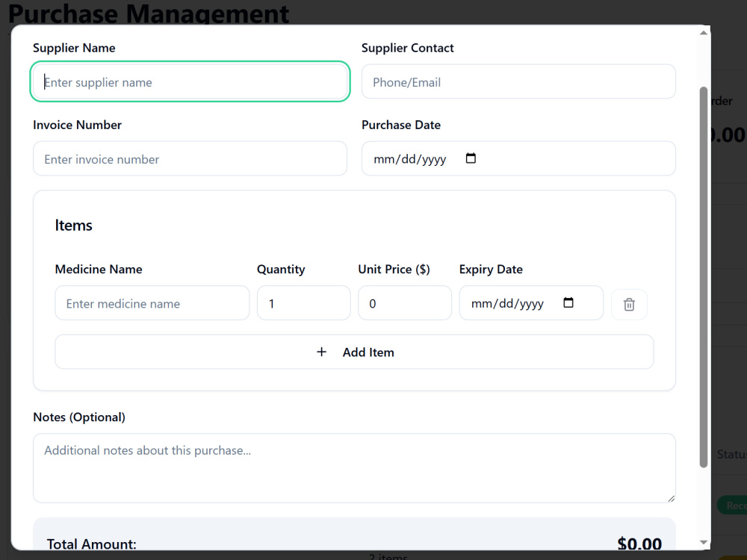Click the Supplier Name label
747x560 pixels.
74,48
